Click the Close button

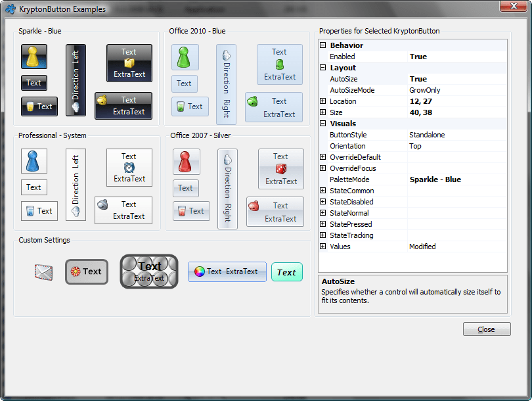click(x=487, y=329)
